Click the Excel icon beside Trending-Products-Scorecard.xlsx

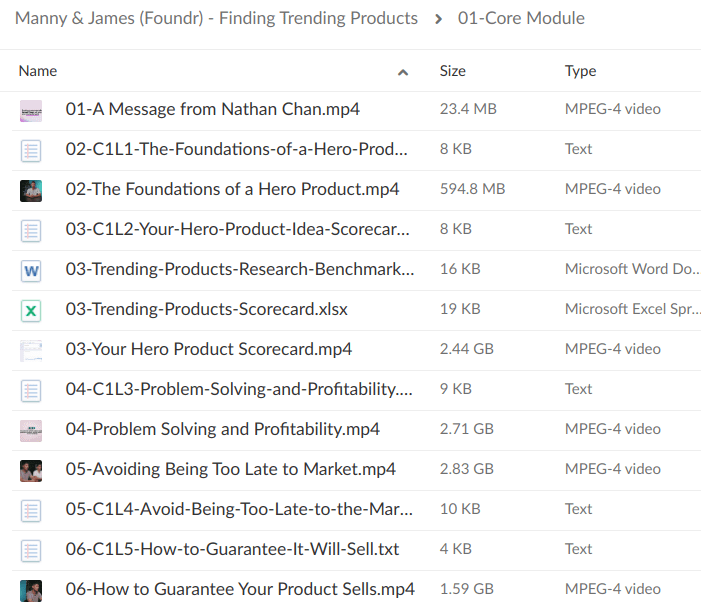(x=31, y=310)
